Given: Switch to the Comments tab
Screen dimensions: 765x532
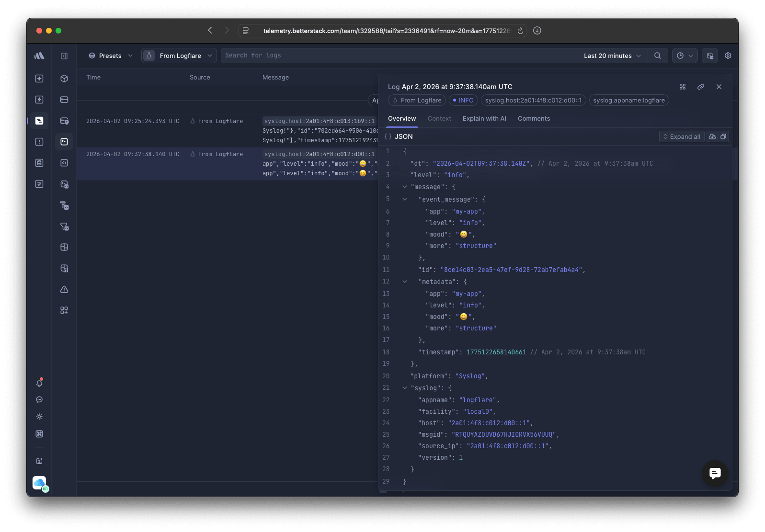Looking at the screenshot, I should coord(534,119).
